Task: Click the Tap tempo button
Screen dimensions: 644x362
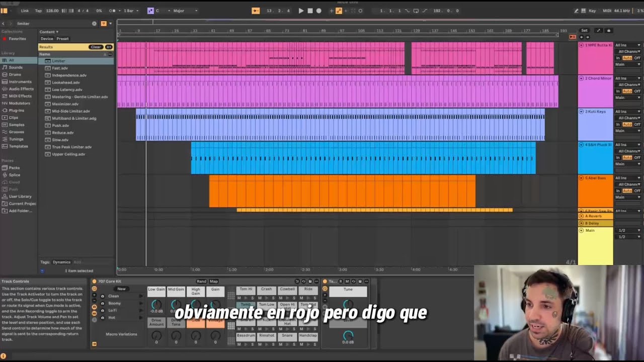Action: tap(38, 11)
